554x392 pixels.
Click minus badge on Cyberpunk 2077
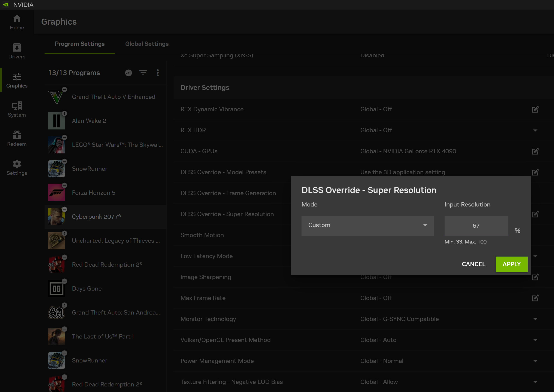(x=64, y=209)
